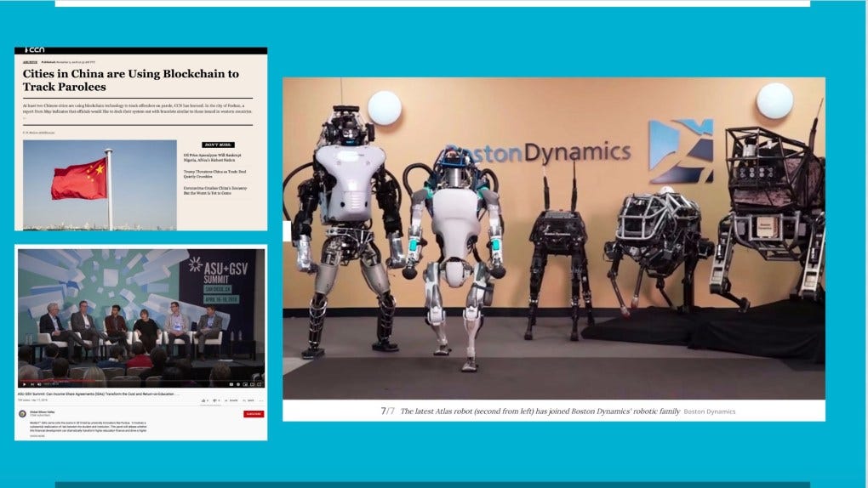868x488 pixels.
Task: Switch to miniplayer mode
Action: click(x=245, y=384)
